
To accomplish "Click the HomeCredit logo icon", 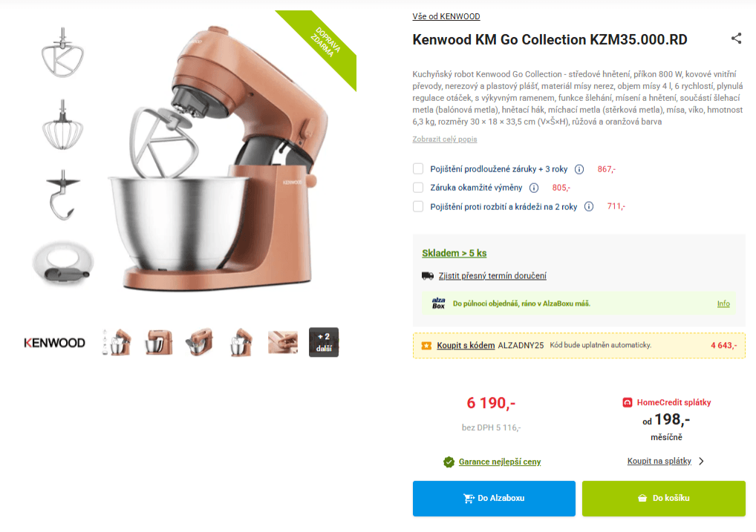I will [x=628, y=402].
